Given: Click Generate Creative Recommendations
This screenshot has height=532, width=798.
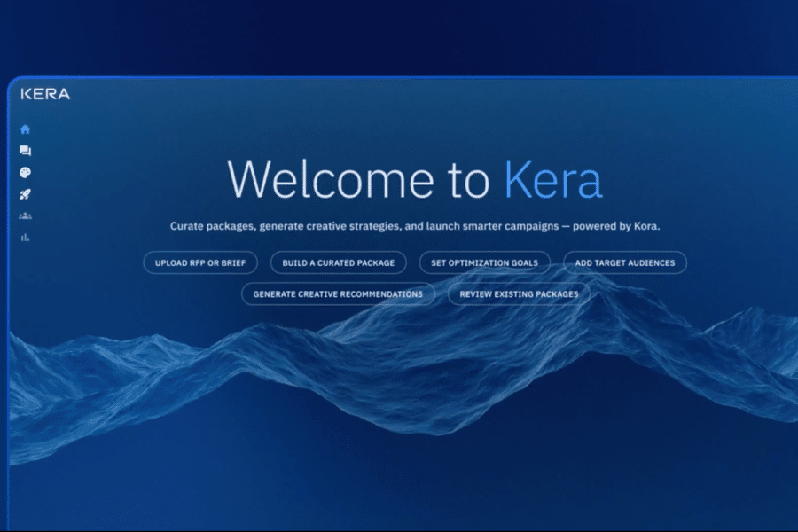Looking at the screenshot, I should 338,293.
